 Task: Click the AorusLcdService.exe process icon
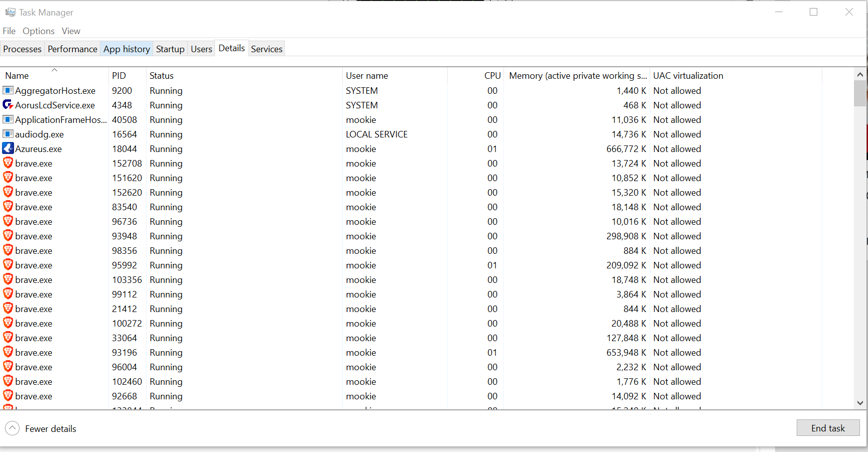click(8, 105)
